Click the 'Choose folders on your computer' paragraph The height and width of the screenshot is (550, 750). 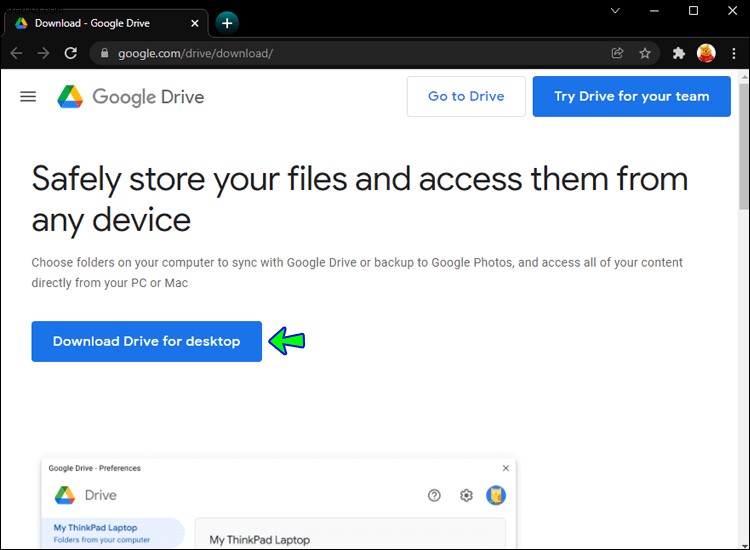[x=357, y=272]
